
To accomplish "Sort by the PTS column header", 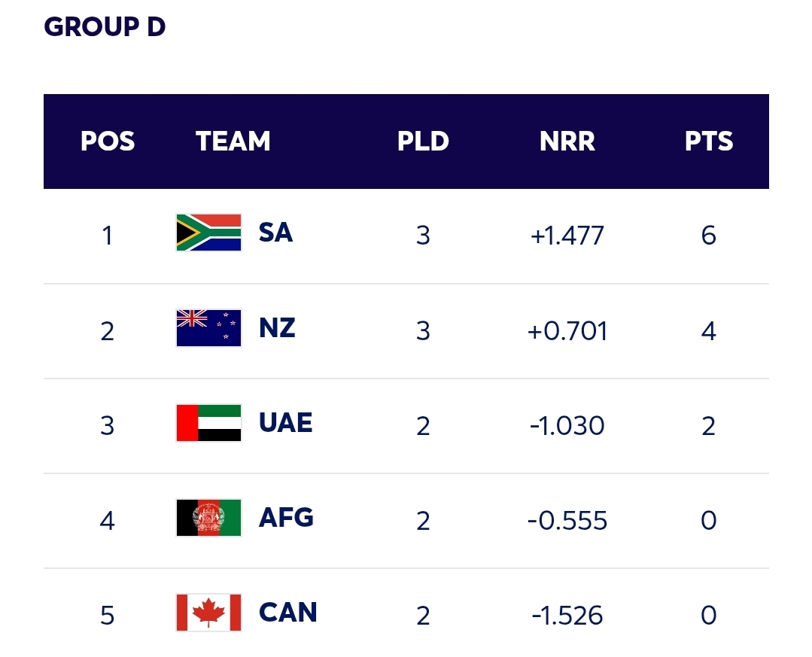I will [708, 141].
